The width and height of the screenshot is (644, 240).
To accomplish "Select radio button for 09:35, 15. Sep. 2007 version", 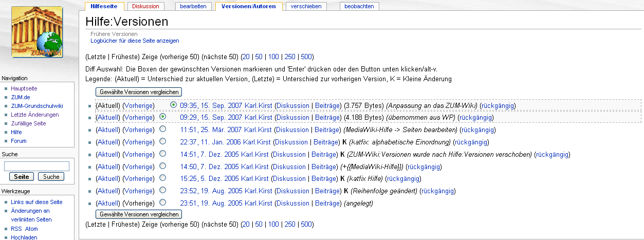I will (173, 105).
